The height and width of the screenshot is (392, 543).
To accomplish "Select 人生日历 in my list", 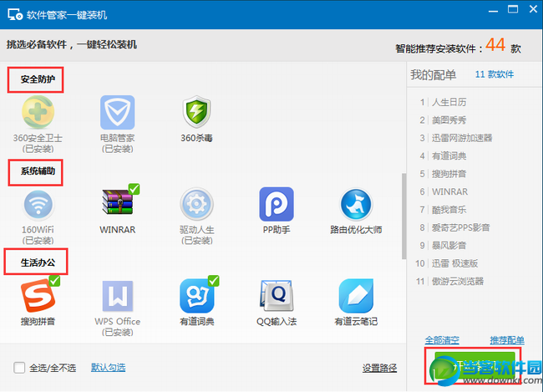I will [449, 102].
